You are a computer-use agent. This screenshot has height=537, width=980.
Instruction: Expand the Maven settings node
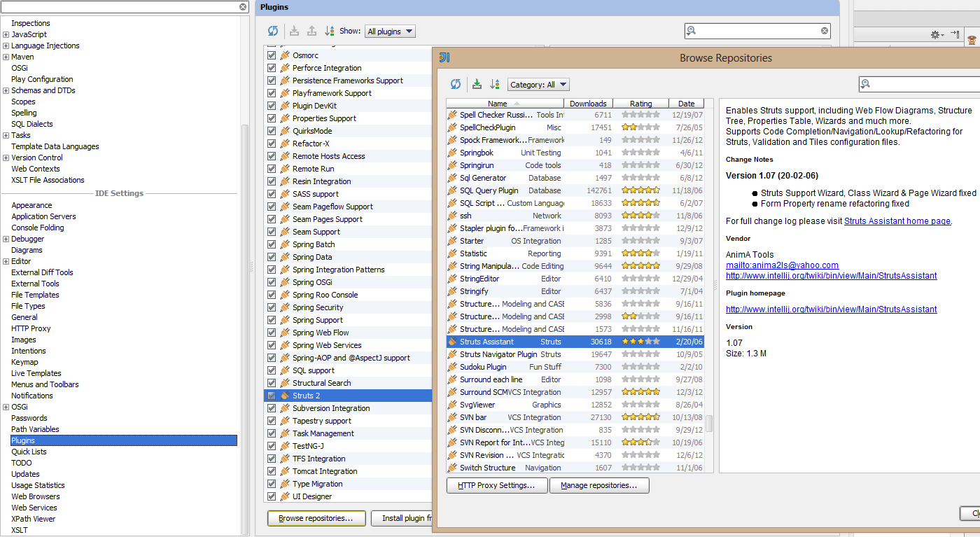[x=6, y=57]
